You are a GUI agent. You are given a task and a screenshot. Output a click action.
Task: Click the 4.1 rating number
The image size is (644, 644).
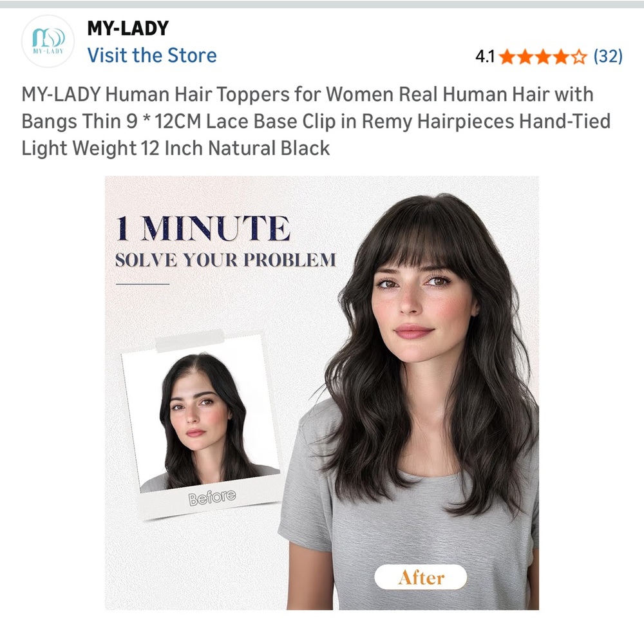485,57
